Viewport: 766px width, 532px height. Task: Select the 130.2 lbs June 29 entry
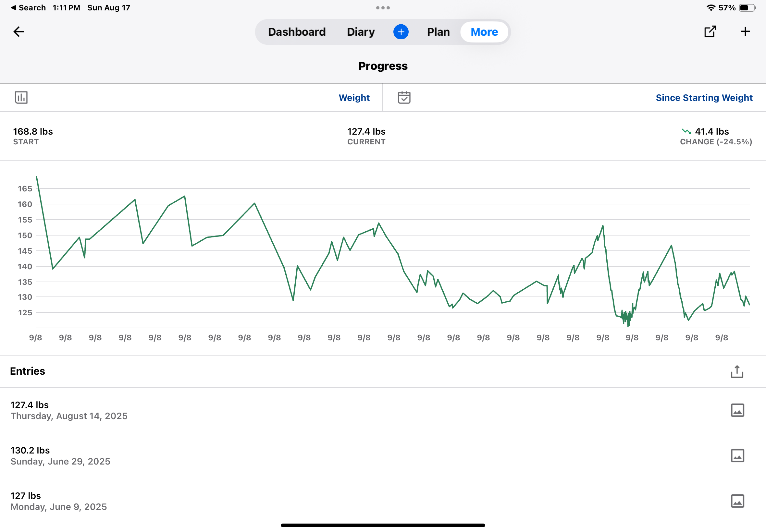tap(60, 456)
